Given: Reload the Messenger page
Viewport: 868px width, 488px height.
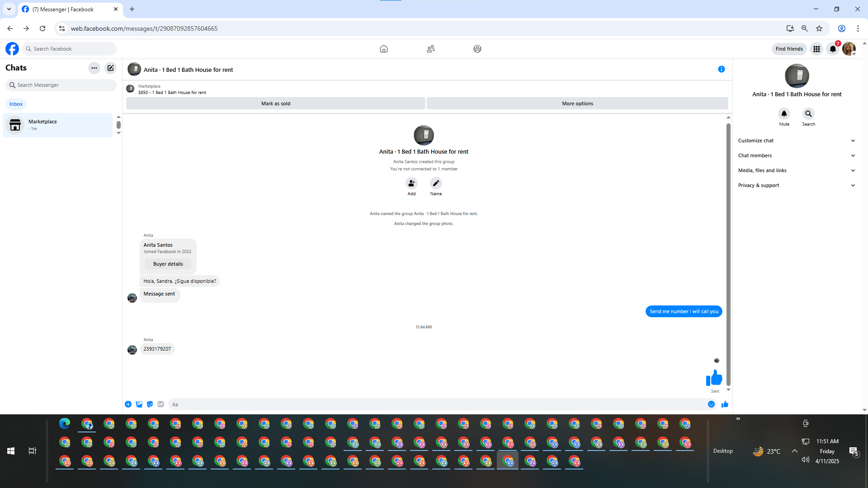Looking at the screenshot, I should 42,28.
